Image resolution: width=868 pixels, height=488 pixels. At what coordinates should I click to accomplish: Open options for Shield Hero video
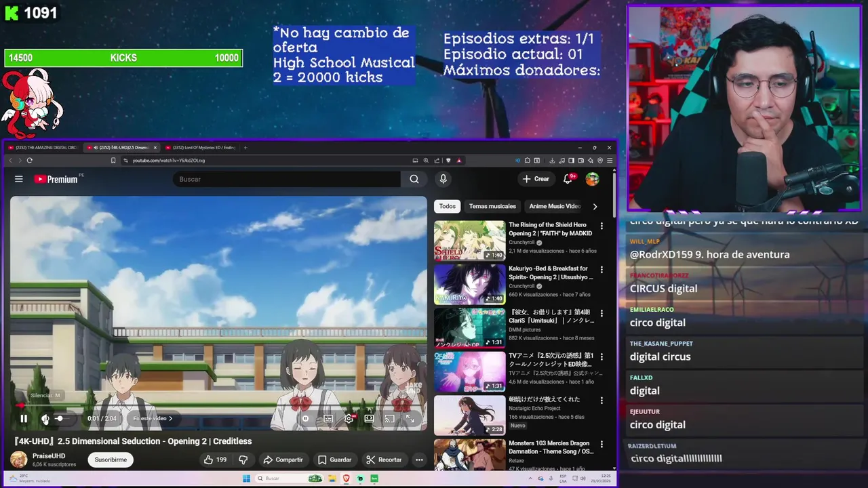click(601, 226)
